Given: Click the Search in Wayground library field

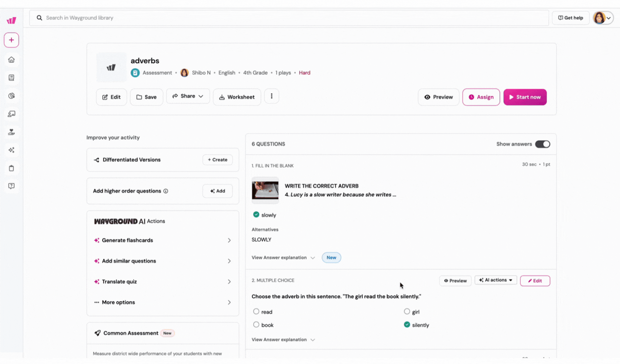Looking at the screenshot, I should pos(289,18).
